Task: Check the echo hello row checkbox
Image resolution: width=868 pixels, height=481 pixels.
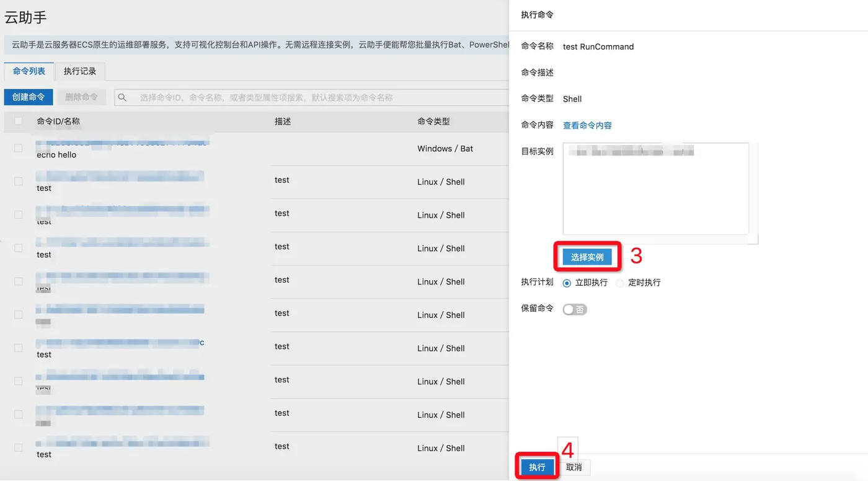Action: [x=18, y=148]
